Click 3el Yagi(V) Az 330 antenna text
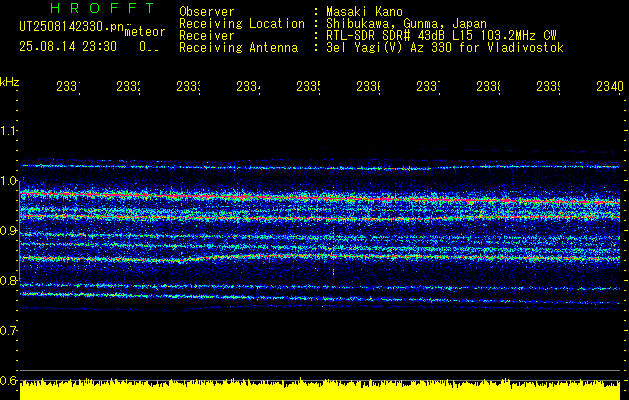 tap(445, 48)
